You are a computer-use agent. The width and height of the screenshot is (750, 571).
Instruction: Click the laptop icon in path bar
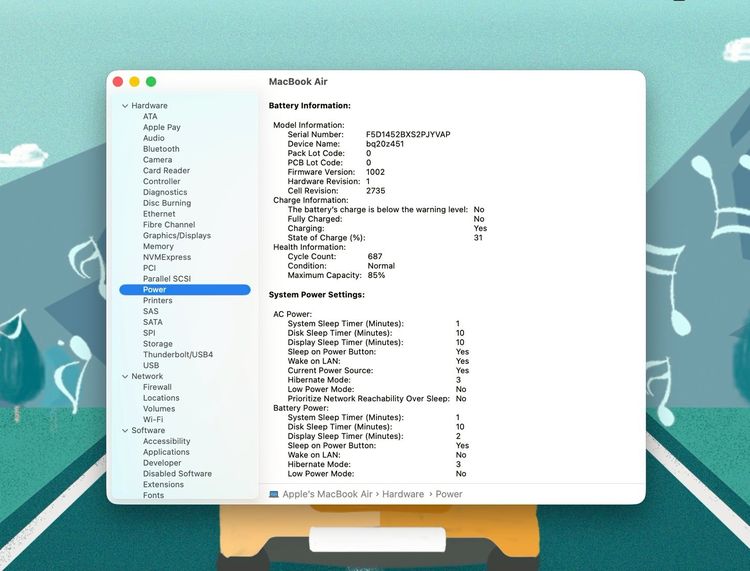pyautogui.click(x=274, y=494)
